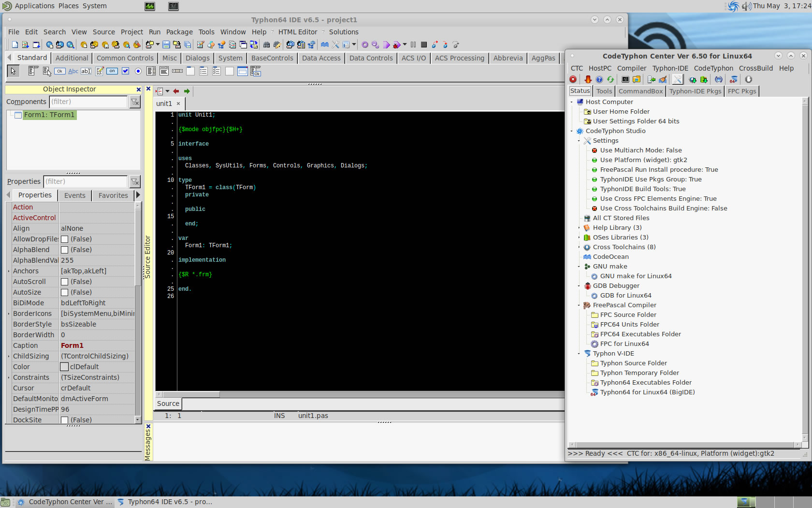Expand the OSes Libraries (3) node
This screenshot has height=508, width=812.
[579, 238]
